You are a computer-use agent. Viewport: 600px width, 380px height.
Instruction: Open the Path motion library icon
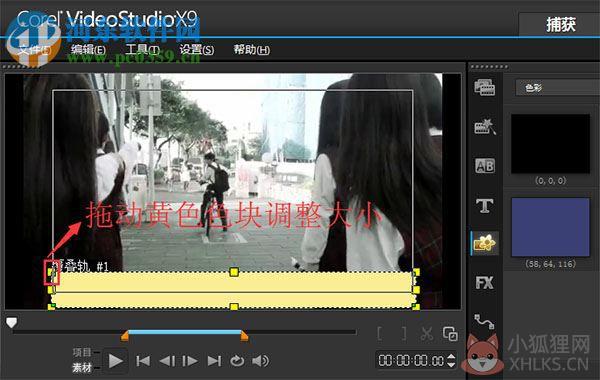[484, 321]
